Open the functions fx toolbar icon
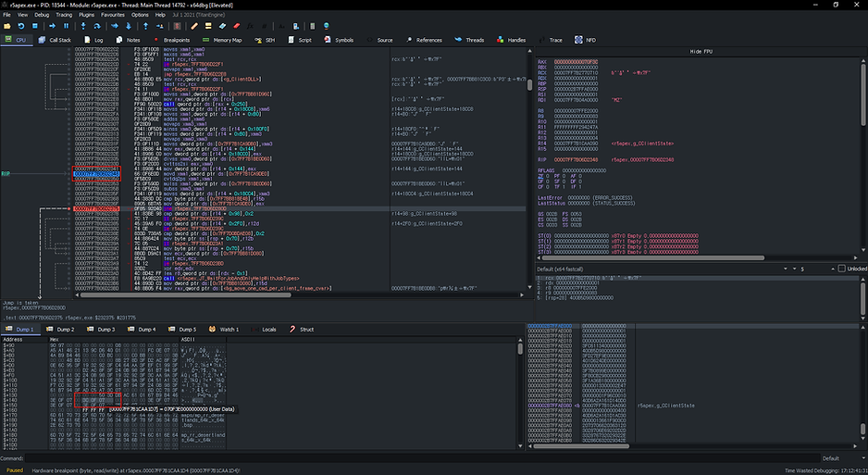The width and height of the screenshot is (868, 475). pos(250,26)
